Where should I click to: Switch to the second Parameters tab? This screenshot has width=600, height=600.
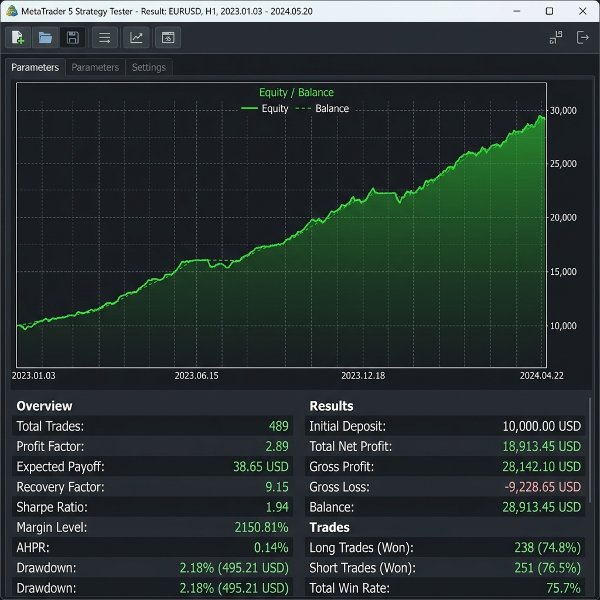[x=95, y=67]
